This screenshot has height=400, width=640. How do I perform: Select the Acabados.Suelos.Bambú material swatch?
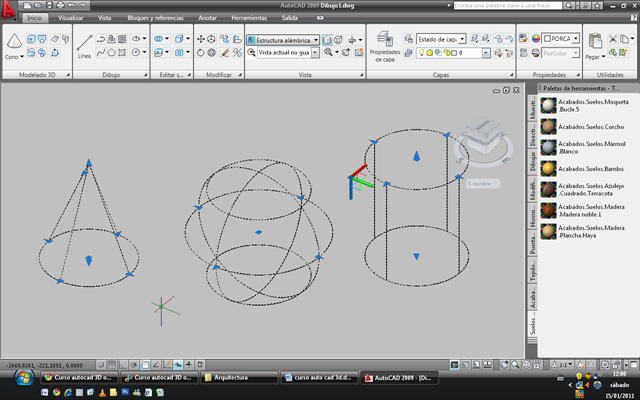pos(549,169)
